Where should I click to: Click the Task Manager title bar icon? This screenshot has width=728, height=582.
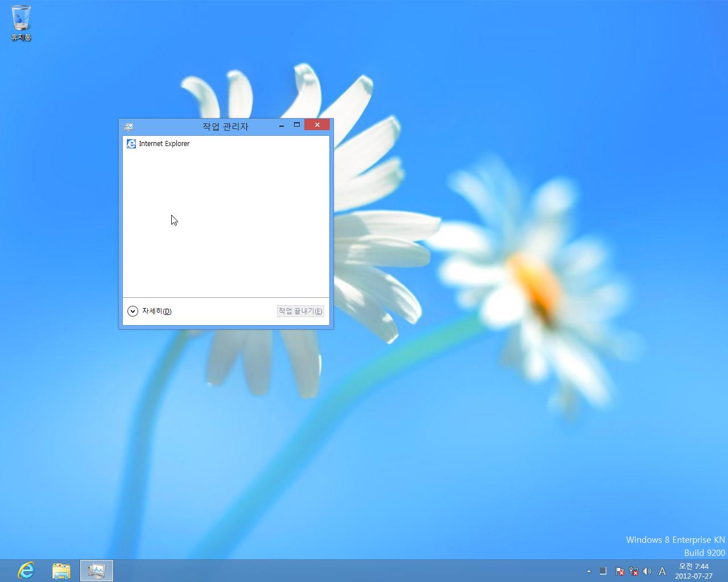(129, 127)
